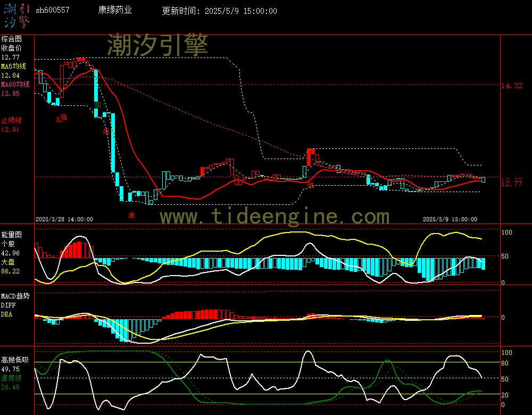532x415 pixels.
Task: Select the 止损线 legend label
Action: pos(11,120)
